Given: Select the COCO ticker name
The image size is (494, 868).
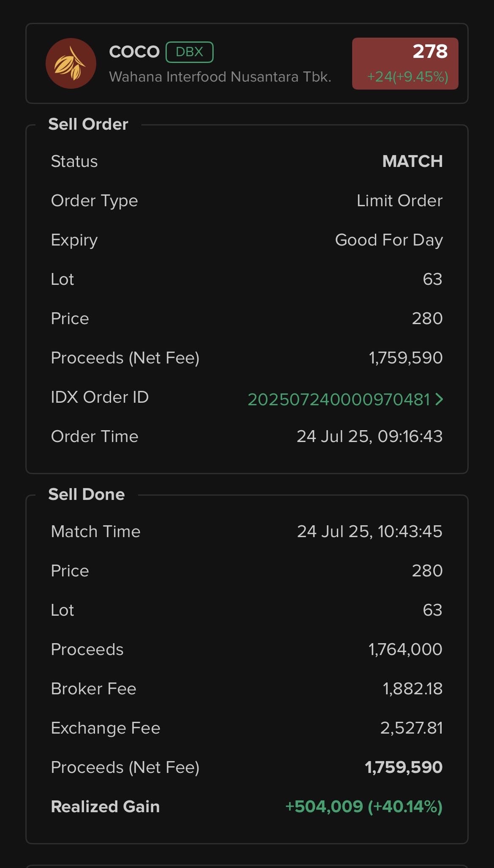Looking at the screenshot, I should pos(134,52).
